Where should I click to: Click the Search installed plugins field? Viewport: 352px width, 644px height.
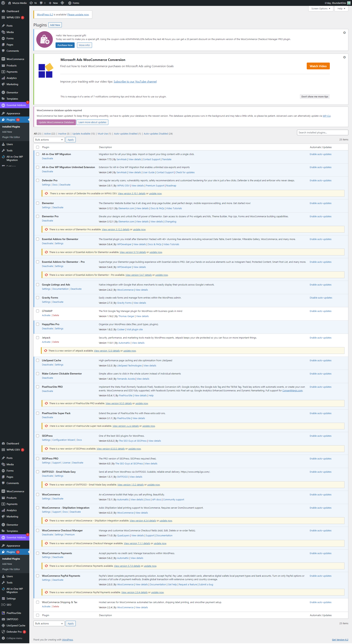[x=322, y=132]
